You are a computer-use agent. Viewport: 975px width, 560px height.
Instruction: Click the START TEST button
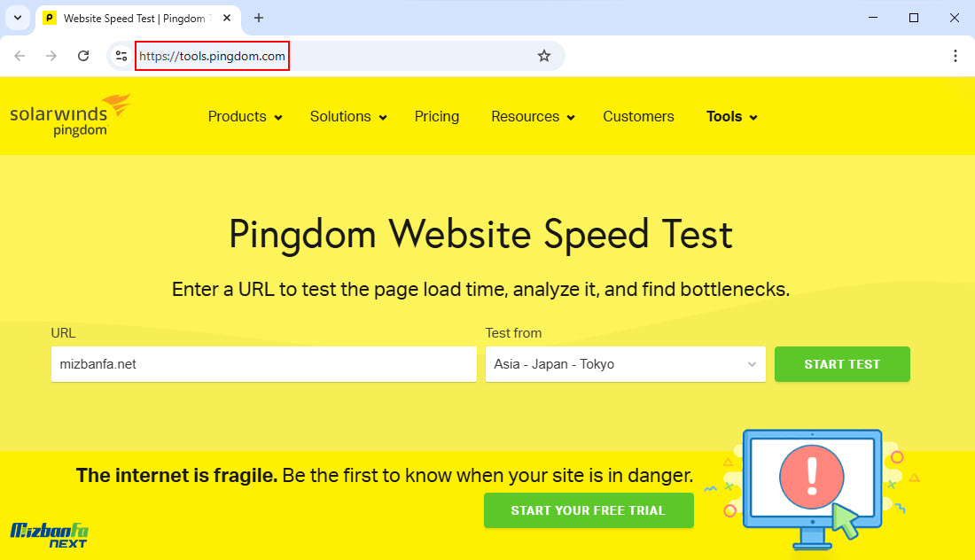click(842, 364)
